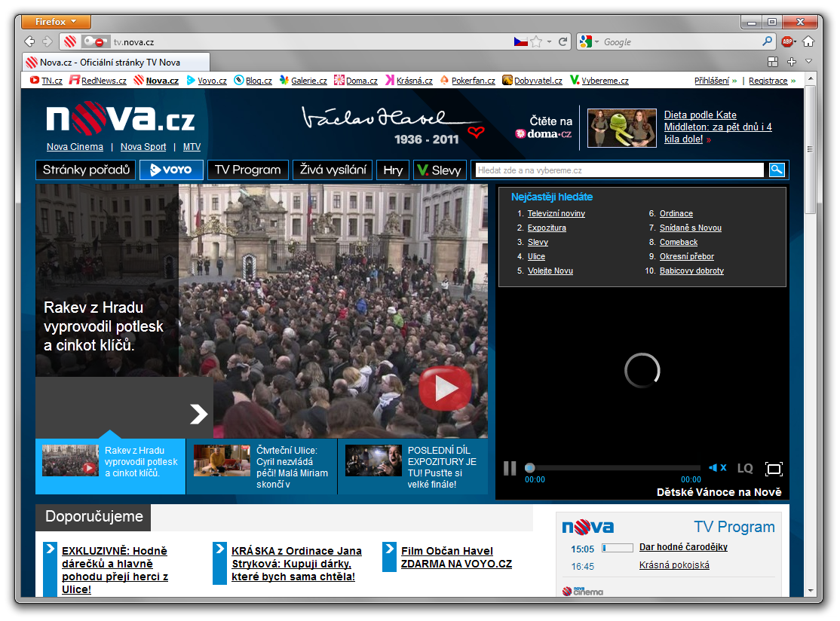Click the browser forward arrow

click(x=48, y=41)
